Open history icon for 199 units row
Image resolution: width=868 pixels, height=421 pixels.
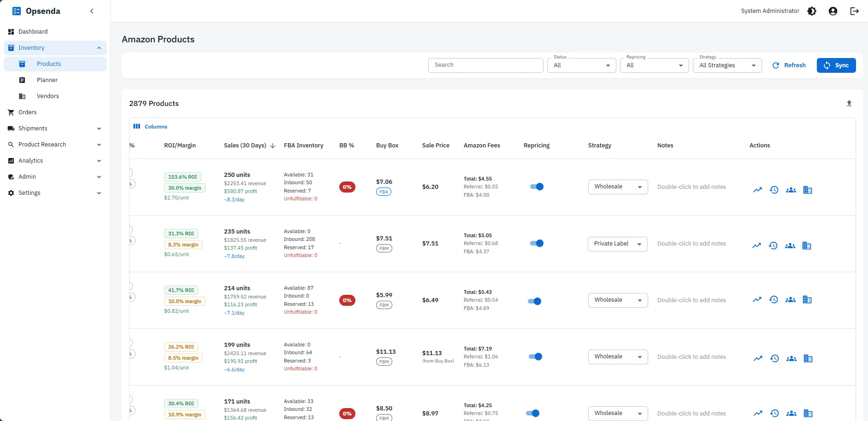pos(774,358)
